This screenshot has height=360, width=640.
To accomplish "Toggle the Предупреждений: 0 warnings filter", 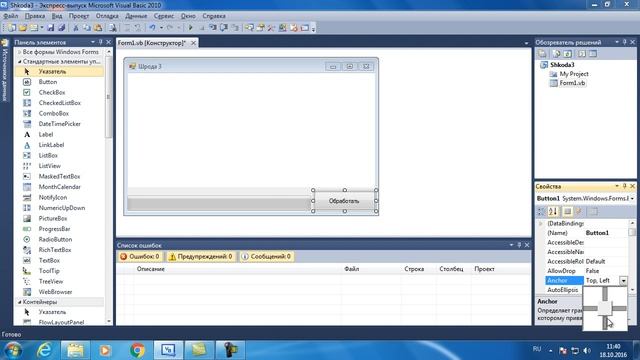I will pyautogui.click(x=201, y=257).
